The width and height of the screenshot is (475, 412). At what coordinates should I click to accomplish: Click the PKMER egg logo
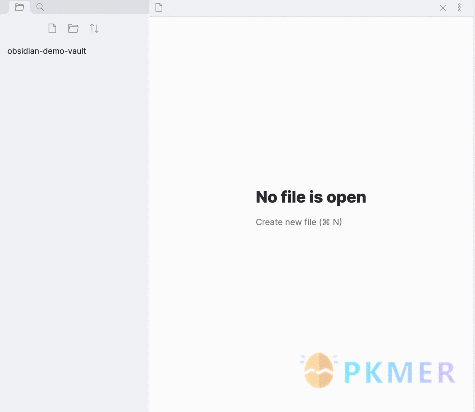pyautogui.click(x=319, y=370)
